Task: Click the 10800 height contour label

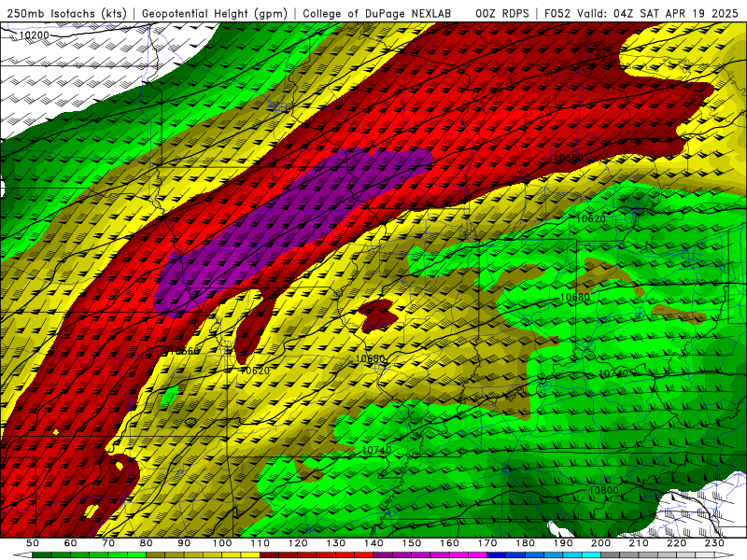Action: point(603,490)
